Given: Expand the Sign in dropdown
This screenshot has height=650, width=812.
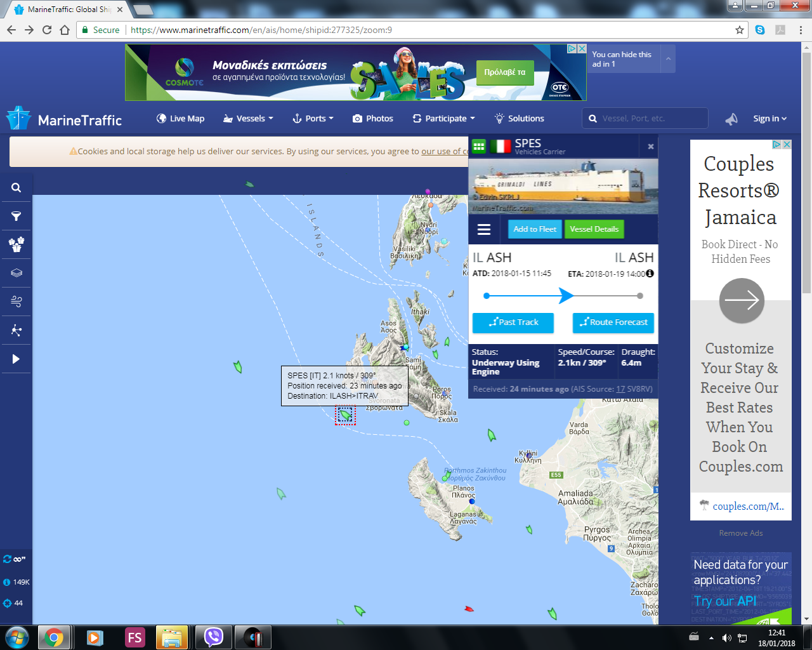Looking at the screenshot, I should point(769,119).
